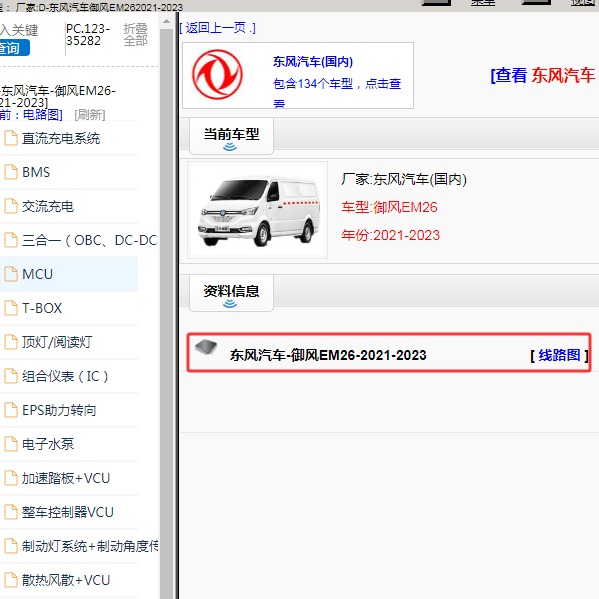
Task: Click the blue 查询 search button
Action: [14, 48]
